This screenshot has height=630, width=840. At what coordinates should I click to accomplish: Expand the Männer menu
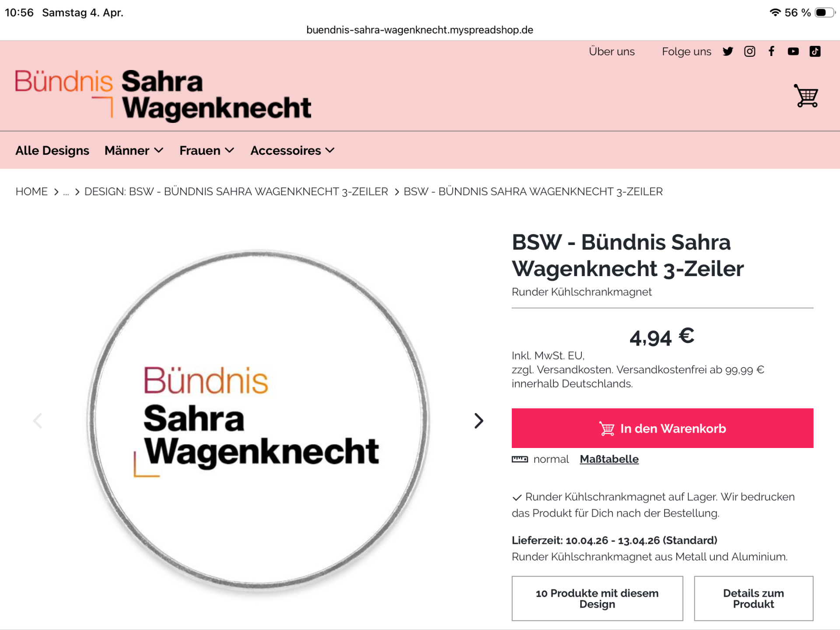click(x=134, y=150)
